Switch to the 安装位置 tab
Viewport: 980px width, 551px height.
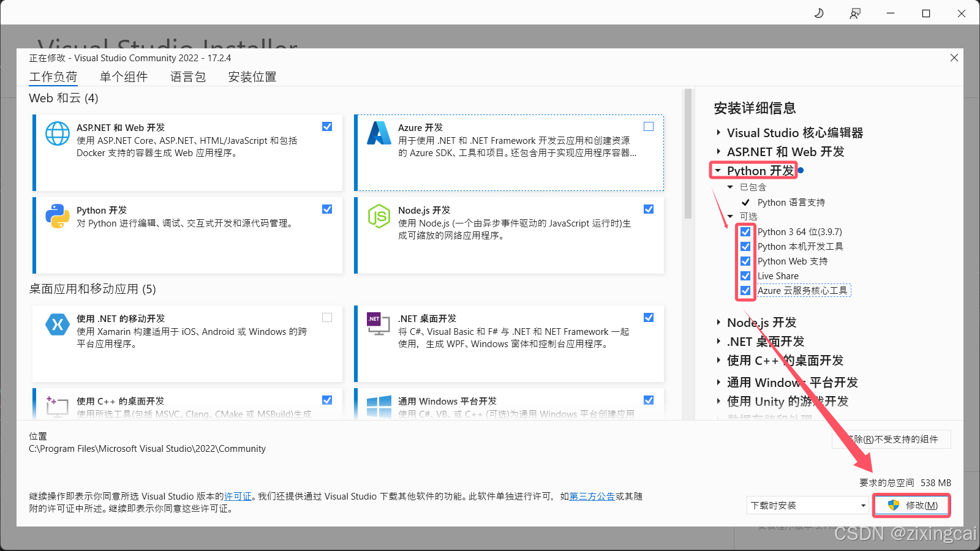[x=252, y=77]
